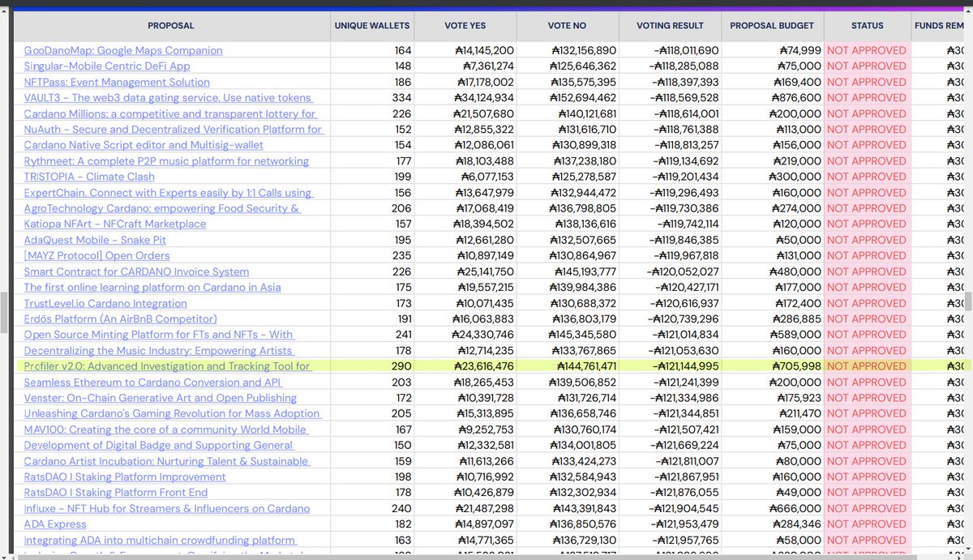
Task: Select proposal budget ₳666,000 cell
Action: 797,508
